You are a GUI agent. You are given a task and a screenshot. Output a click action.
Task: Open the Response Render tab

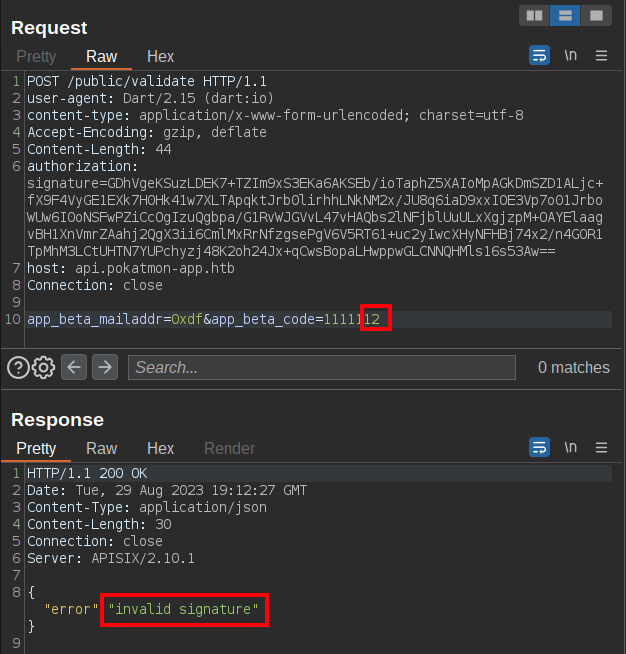tap(229, 449)
